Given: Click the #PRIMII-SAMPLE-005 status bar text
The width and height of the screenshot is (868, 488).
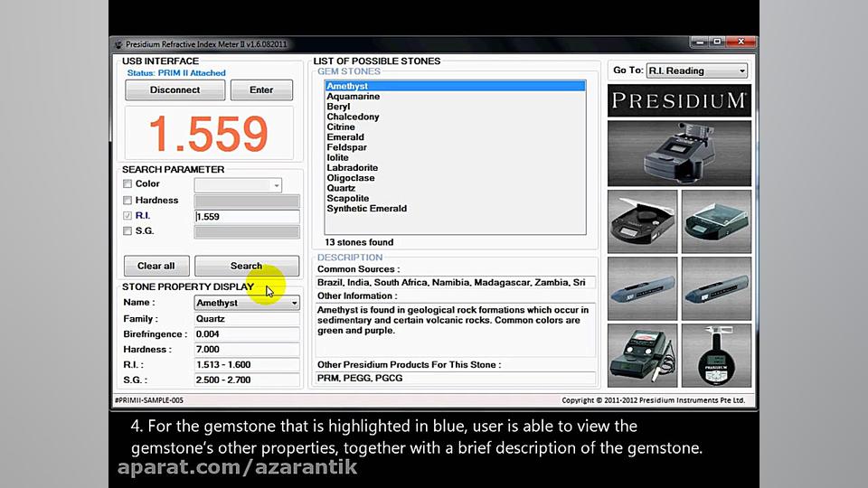Looking at the screenshot, I should click(x=149, y=400).
